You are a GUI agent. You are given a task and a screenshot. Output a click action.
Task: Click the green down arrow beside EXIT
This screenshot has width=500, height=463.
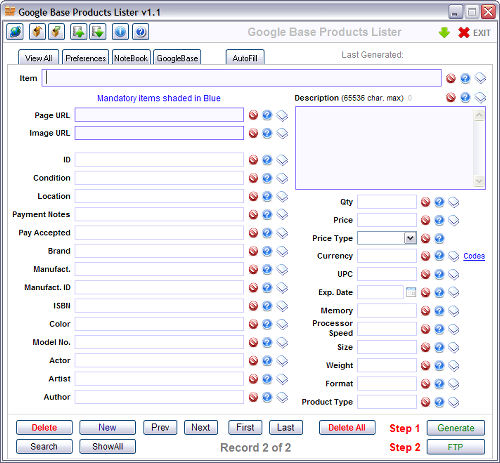pos(444,33)
